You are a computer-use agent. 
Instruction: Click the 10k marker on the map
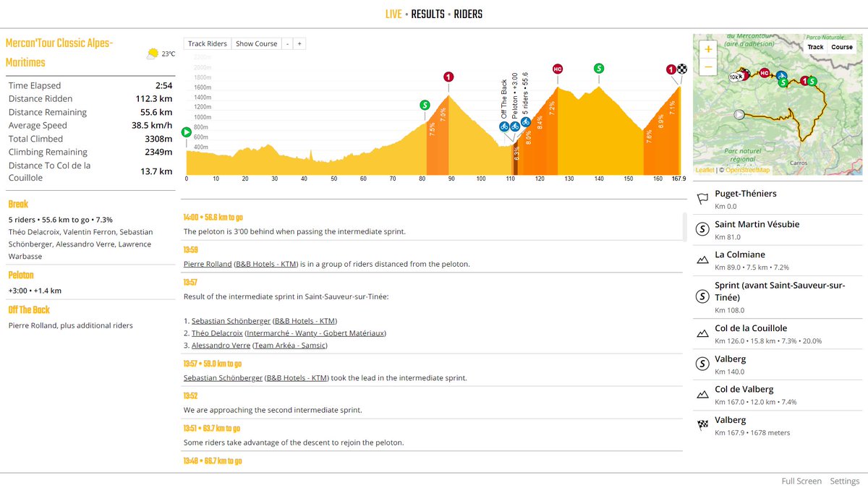[733, 77]
